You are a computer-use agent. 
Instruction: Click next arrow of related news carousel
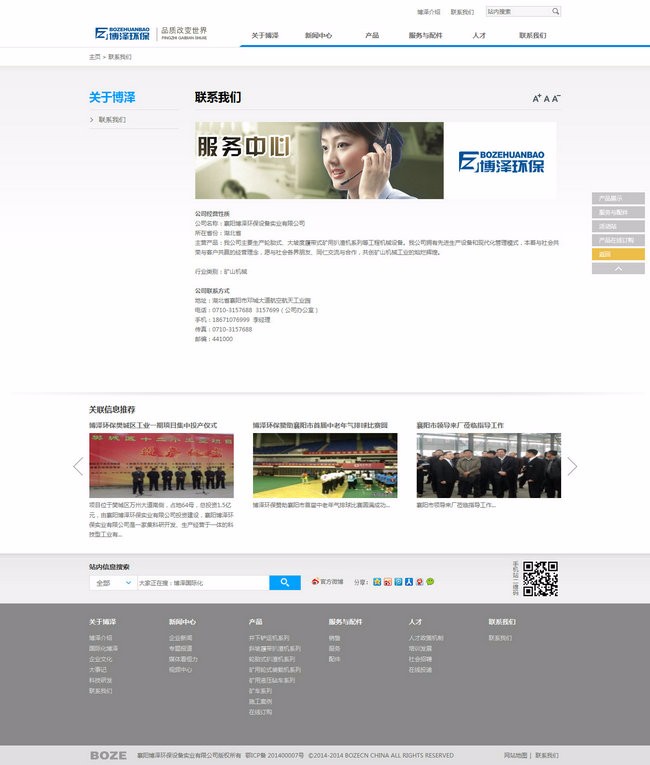pos(572,466)
